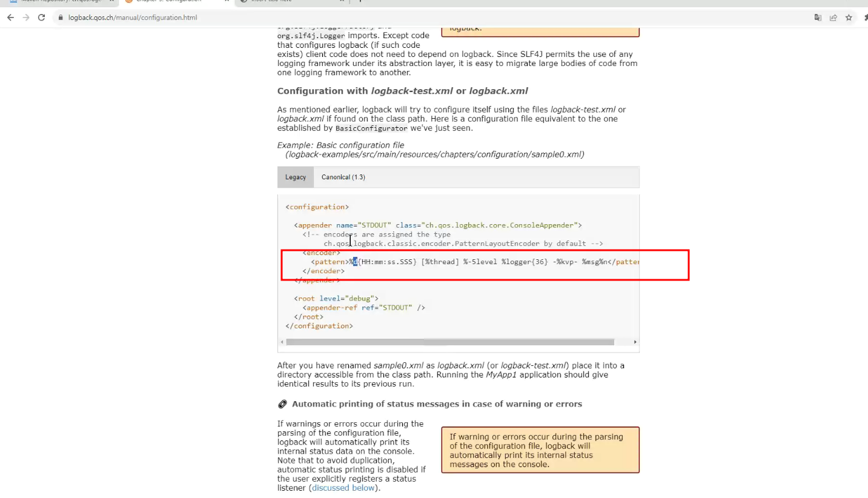The width and height of the screenshot is (868, 498).
Task: Switch to the Legacy code tab
Action: [296, 177]
